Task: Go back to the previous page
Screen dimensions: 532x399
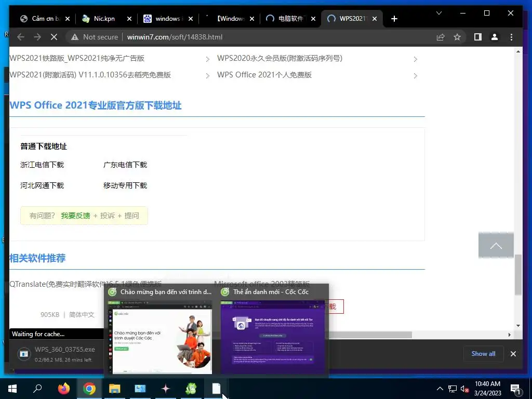Action: pos(21,37)
